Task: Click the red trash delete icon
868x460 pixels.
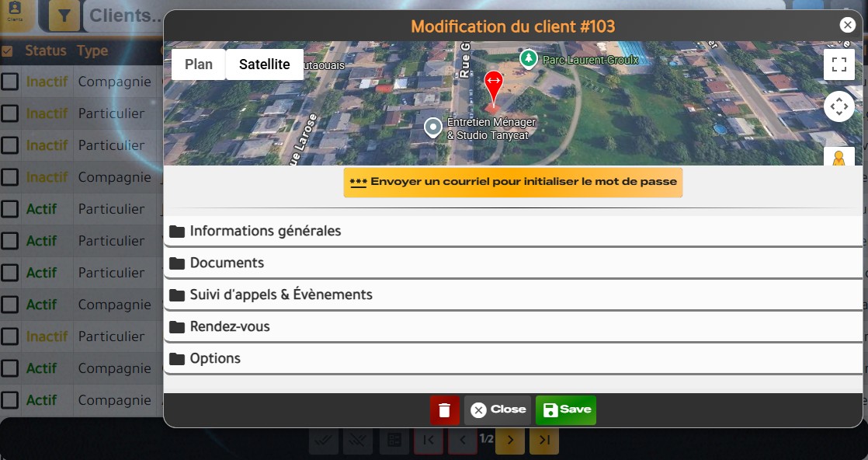Action: pyautogui.click(x=444, y=410)
